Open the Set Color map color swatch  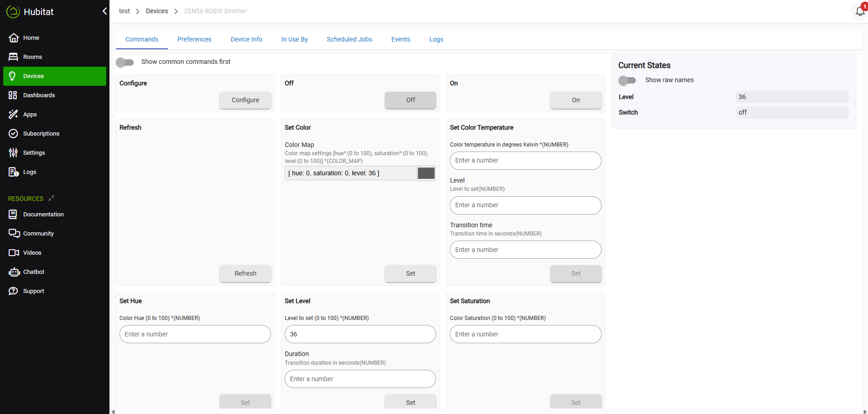click(x=426, y=173)
